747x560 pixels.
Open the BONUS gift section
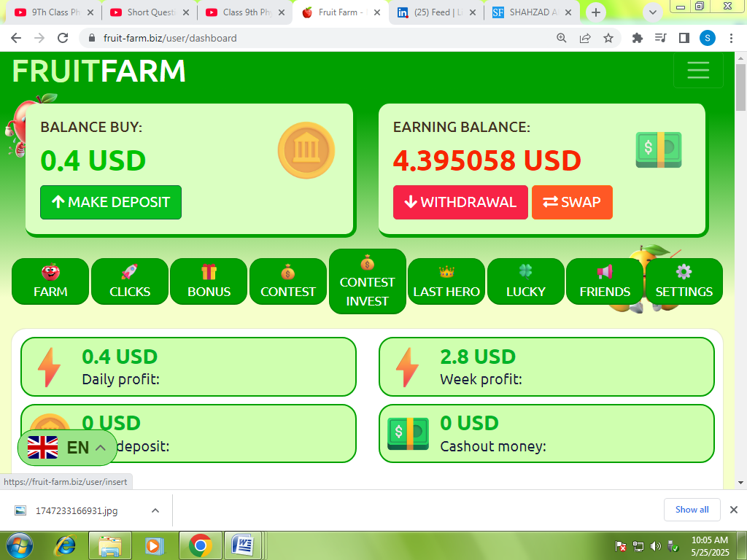209,281
